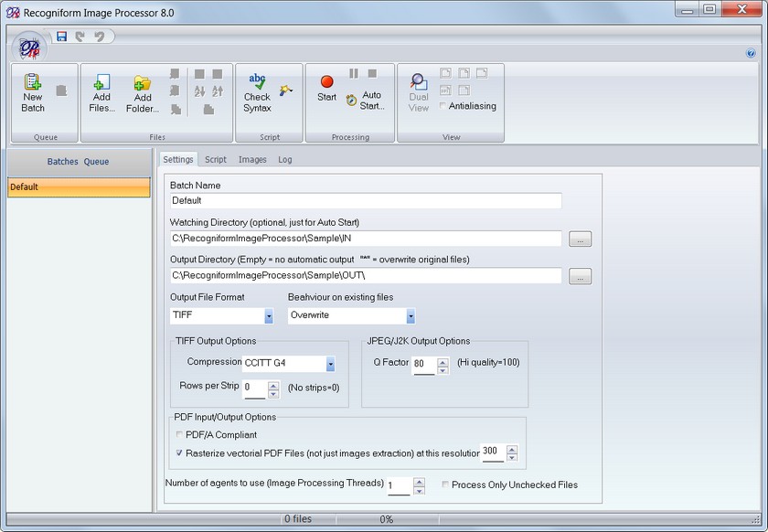Click the Batch Name input field

366,200
